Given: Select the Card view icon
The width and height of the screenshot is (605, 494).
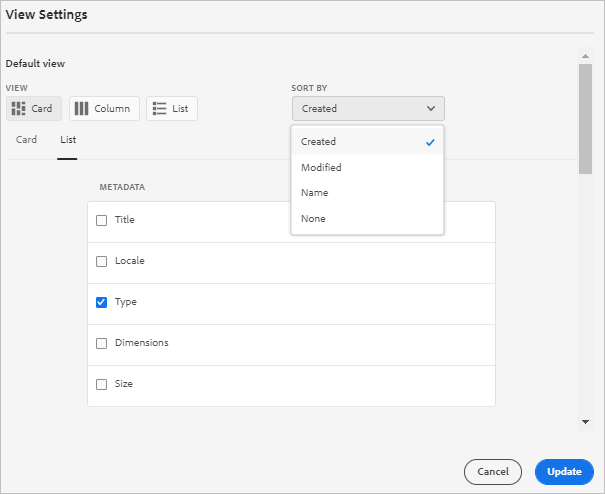Looking at the screenshot, I should pos(19,108).
